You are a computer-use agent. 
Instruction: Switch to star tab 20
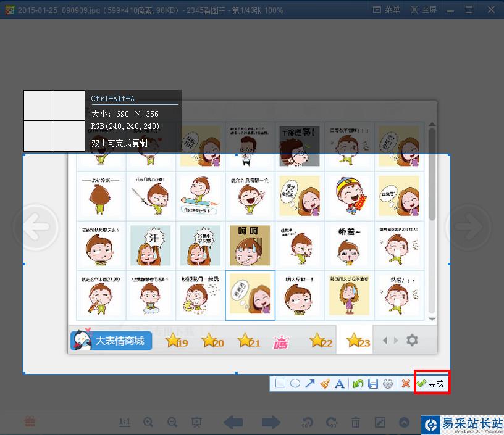coord(213,341)
